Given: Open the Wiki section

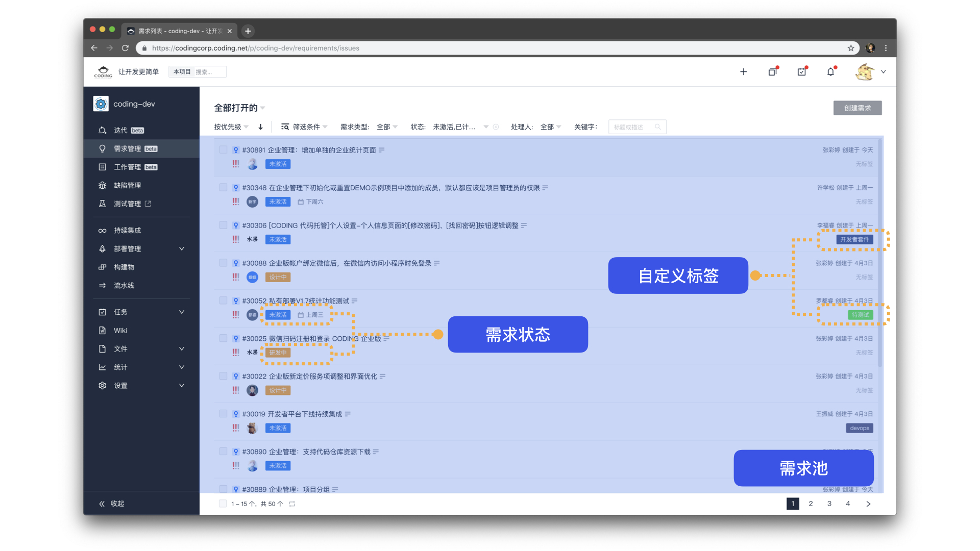Looking at the screenshot, I should coord(120,330).
